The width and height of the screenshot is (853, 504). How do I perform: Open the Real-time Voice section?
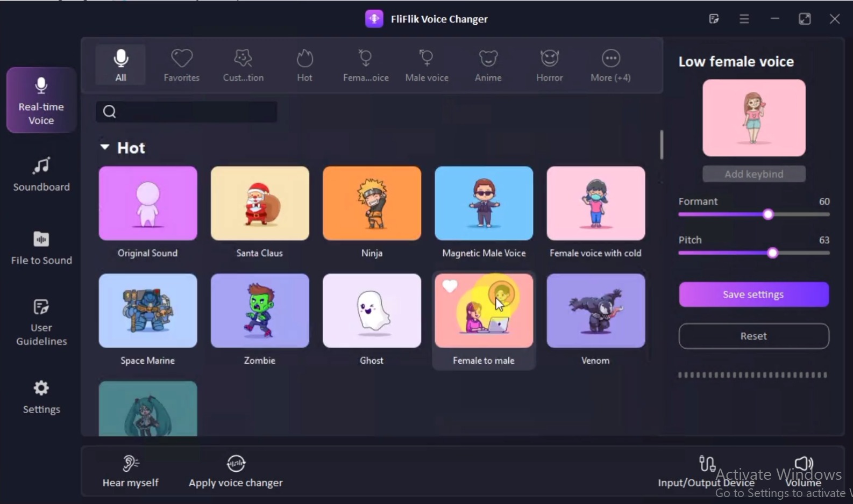pyautogui.click(x=41, y=100)
